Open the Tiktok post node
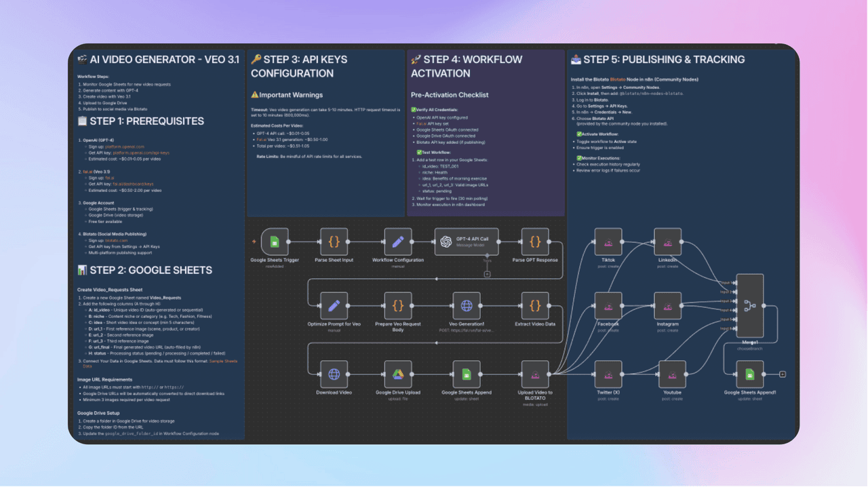This screenshot has height=487, width=868. (x=608, y=241)
